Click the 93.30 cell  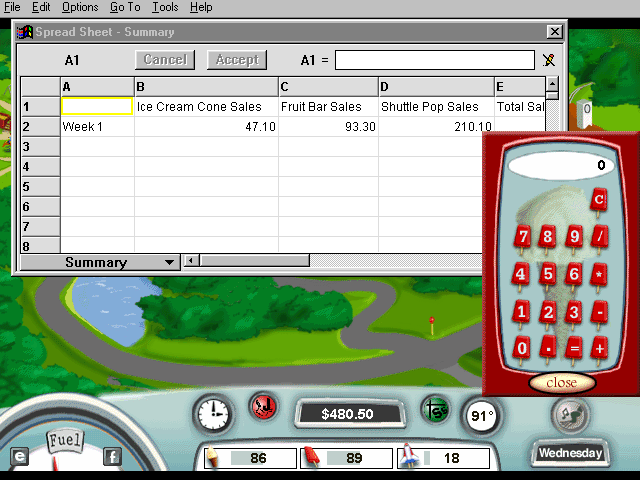(x=329, y=127)
